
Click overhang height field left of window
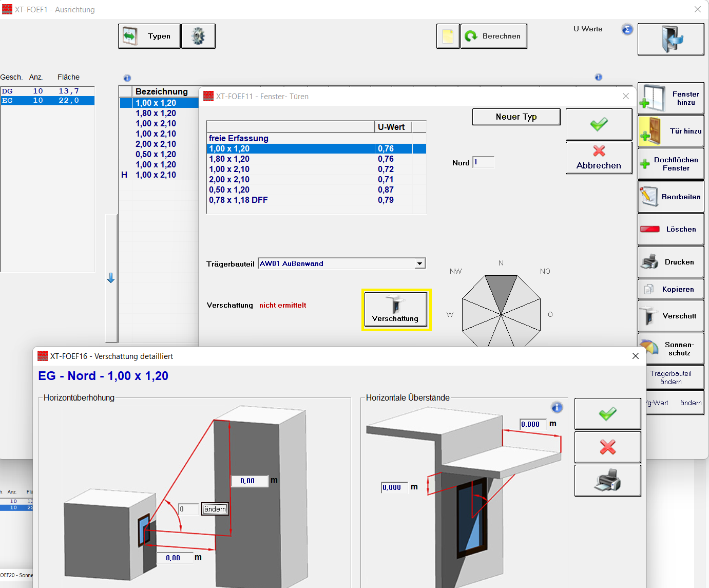coord(394,487)
